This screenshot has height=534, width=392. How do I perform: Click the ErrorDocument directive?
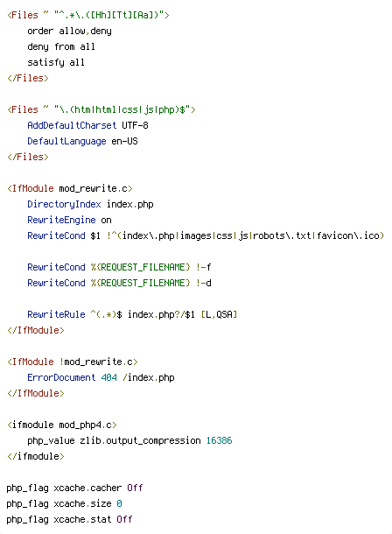[x=61, y=377]
